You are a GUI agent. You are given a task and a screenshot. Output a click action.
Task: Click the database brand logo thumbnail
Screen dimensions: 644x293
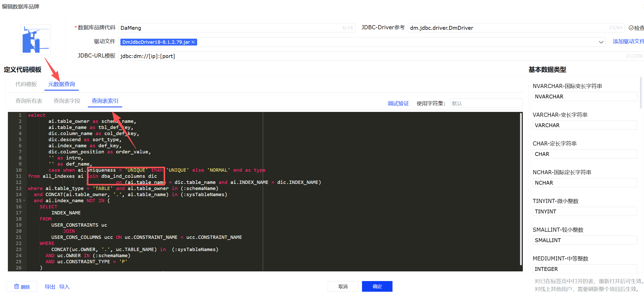point(36,39)
